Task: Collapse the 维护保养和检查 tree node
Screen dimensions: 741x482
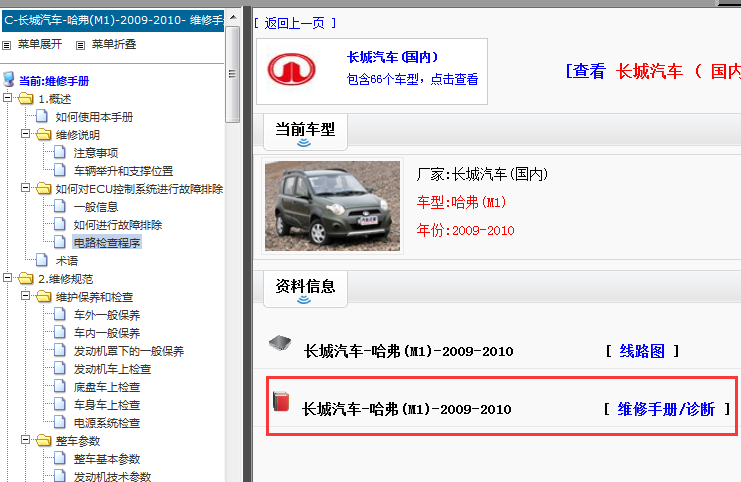Action: [26, 296]
